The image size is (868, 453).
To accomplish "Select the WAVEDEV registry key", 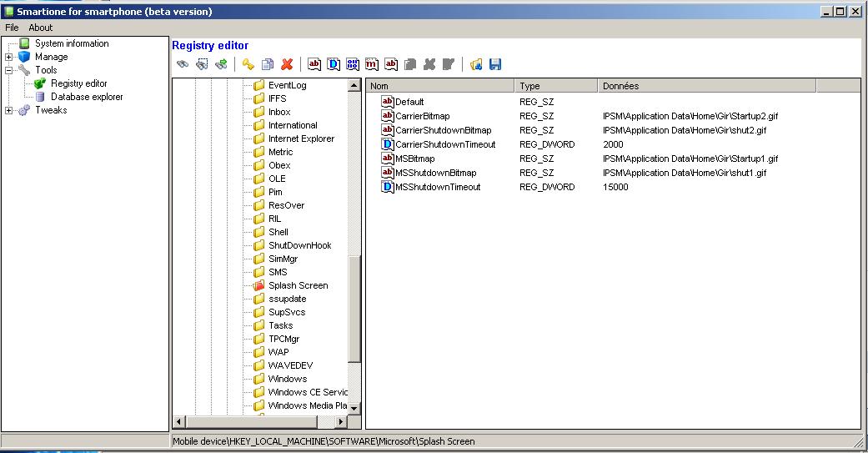I will tap(291, 365).
